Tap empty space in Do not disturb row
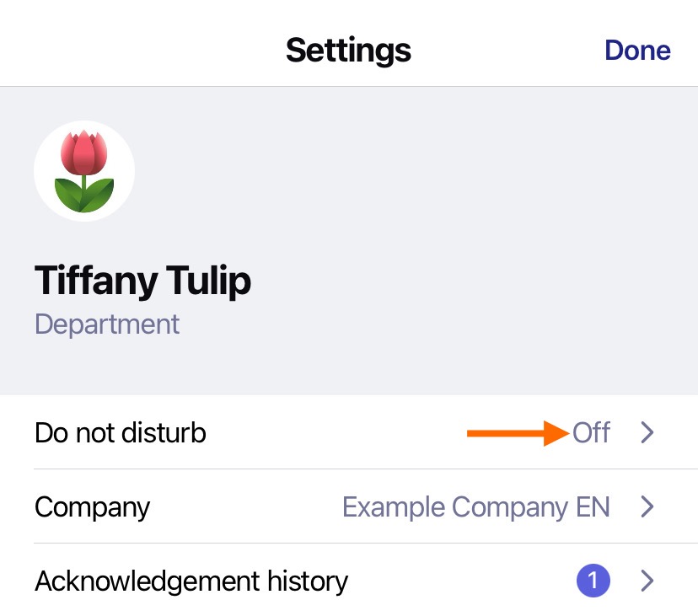Screen dimensions: 698x616 [x=334, y=432]
